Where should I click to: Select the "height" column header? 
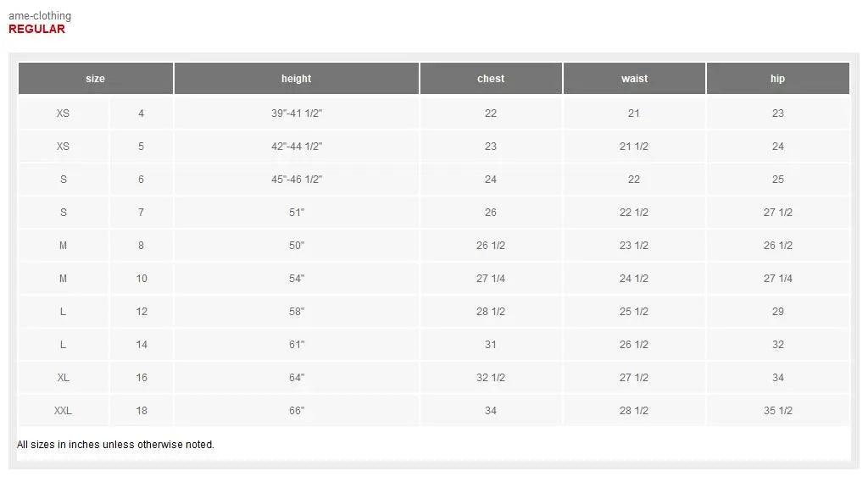(296, 79)
